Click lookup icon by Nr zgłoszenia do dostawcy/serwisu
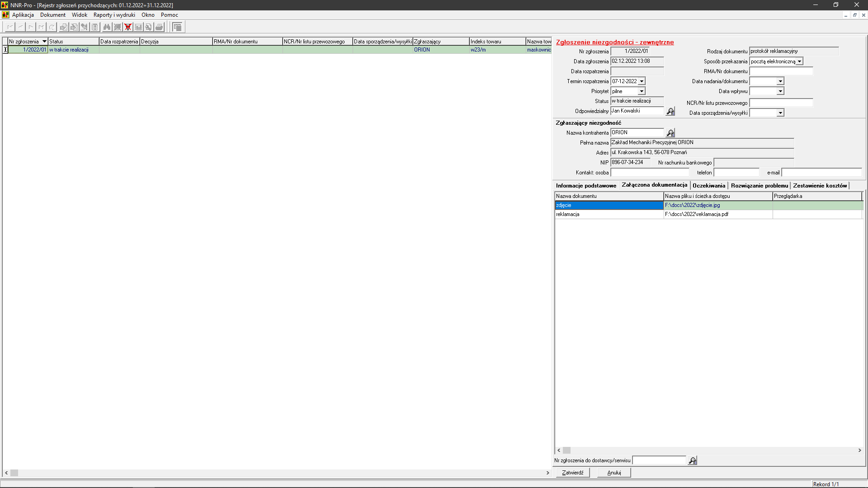Image resolution: width=868 pixels, height=488 pixels. point(693,460)
